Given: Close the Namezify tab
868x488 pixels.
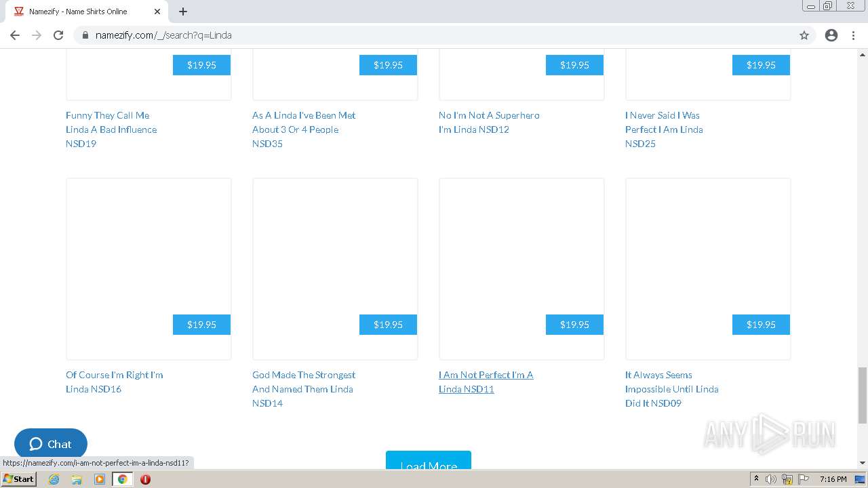Looking at the screenshot, I should click(157, 12).
